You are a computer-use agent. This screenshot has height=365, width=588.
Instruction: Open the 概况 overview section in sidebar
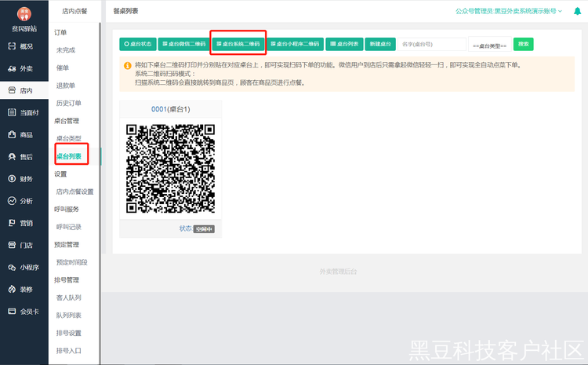[21, 46]
